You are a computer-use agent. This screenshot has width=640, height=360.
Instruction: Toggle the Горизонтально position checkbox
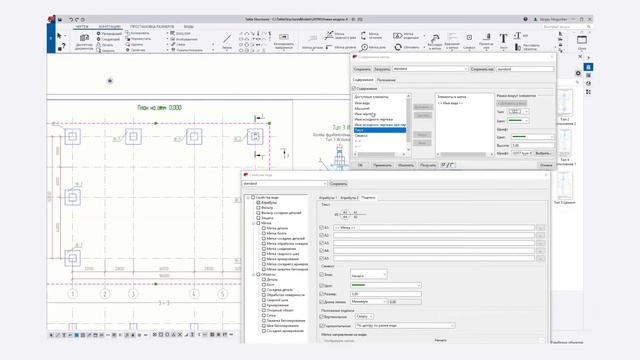click(321, 326)
